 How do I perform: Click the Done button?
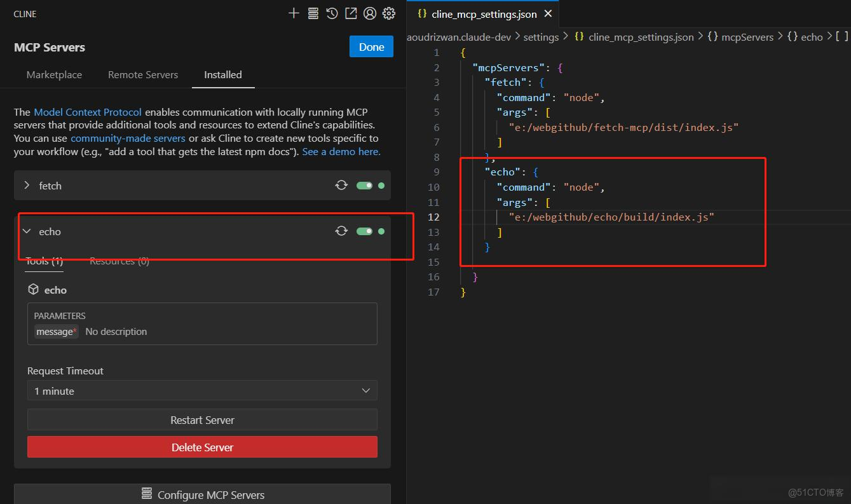[x=371, y=47]
